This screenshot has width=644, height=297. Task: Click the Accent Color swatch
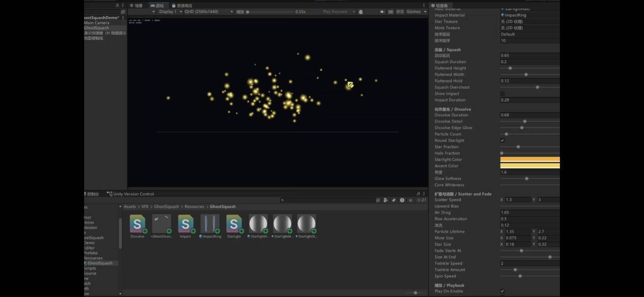(x=530, y=166)
